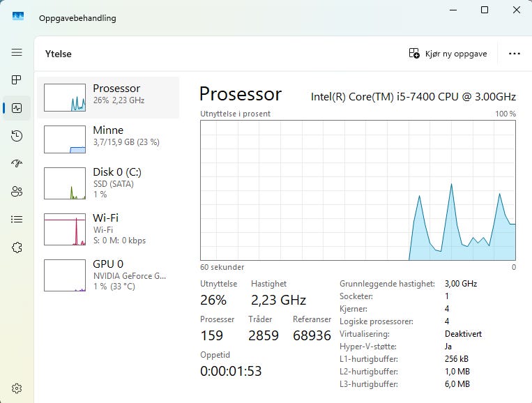The width and height of the screenshot is (532, 403).
Task: Click the '68936' handles count
Action: click(312, 335)
